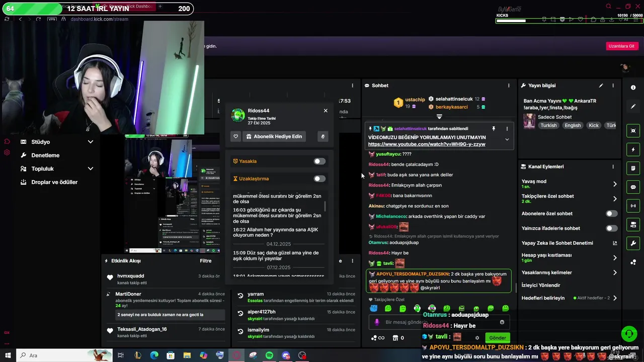
Task: Open Yayın bilgisi three-dot menu
Action: click(613, 85)
